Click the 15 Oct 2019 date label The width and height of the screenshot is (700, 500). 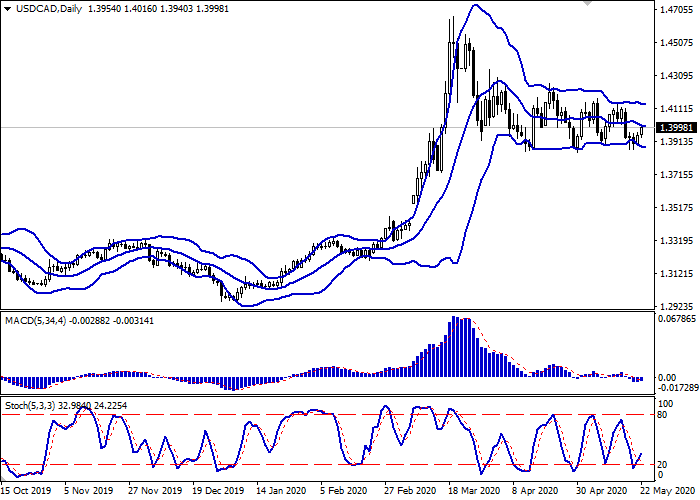(25, 492)
